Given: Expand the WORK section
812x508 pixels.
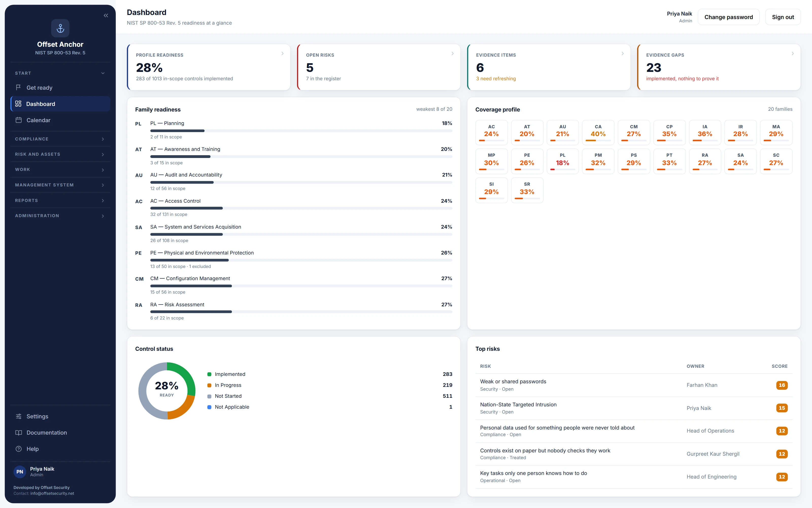Looking at the screenshot, I should [60, 170].
